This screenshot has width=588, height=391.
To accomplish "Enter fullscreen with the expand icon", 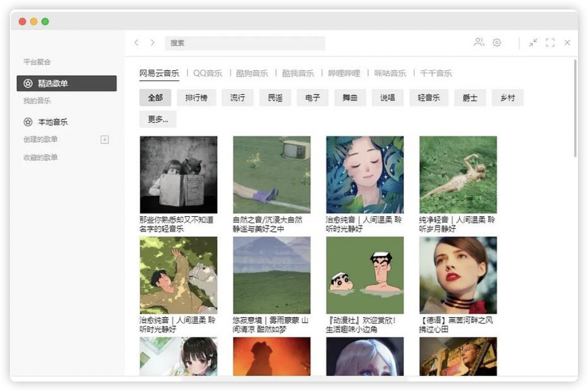I will pyautogui.click(x=550, y=43).
